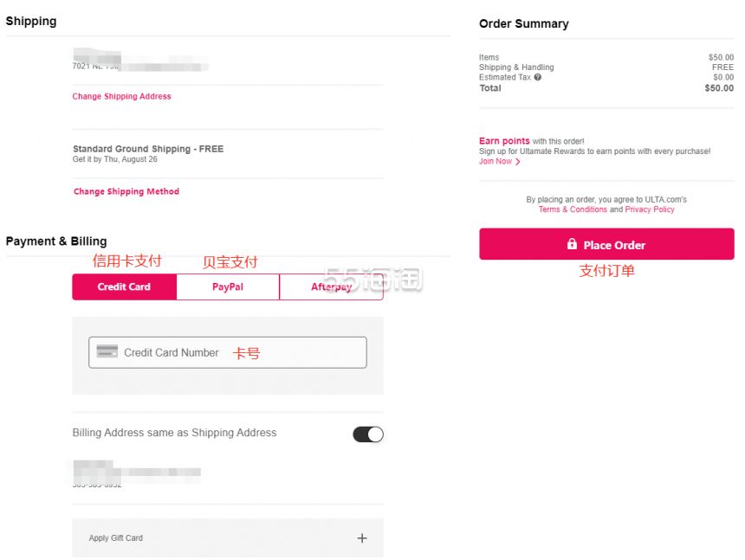Click the Place Order button
This screenshot has width=745, height=560.
[606, 244]
